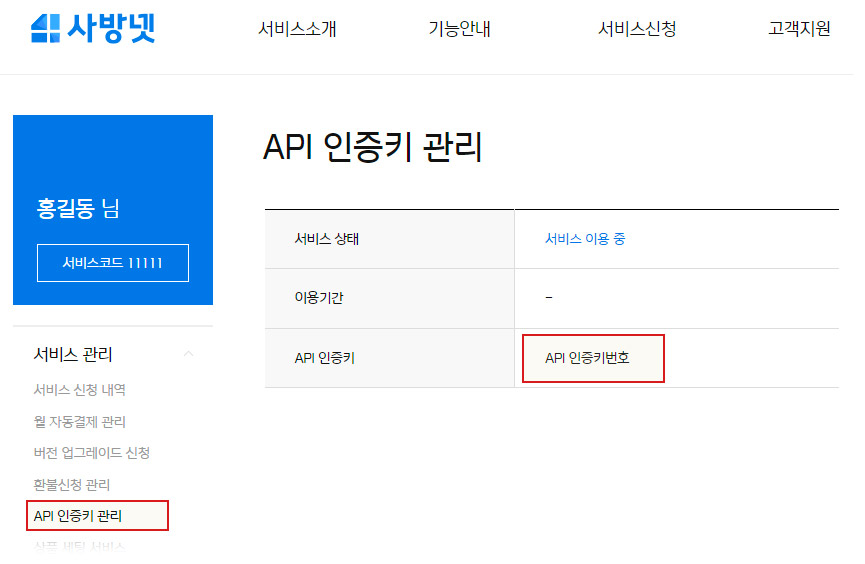Open the 고객지원 menu

(799, 29)
